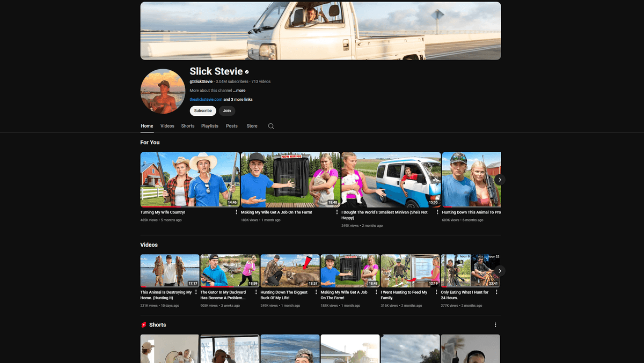
Task: Visit theslickstevie.com link
Action: pos(206,100)
